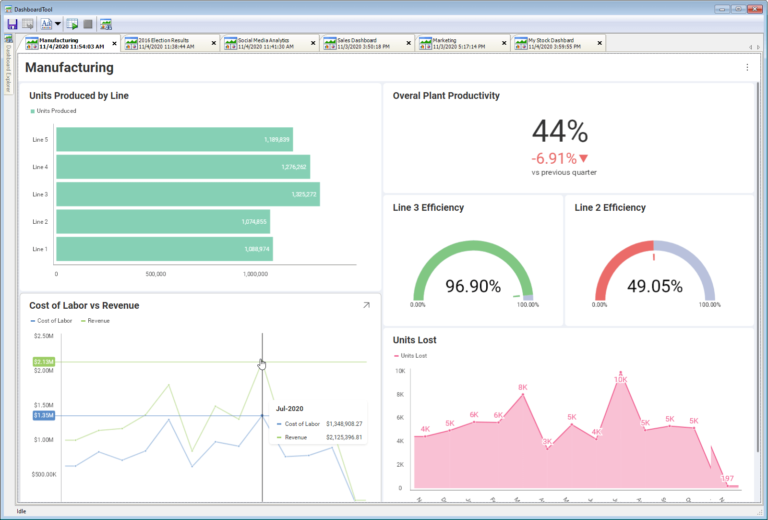This screenshot has height=520, width=768.
Task: Click the Overal Plant Productivity title
Action: pyautogui.click(x=446, y=95)
